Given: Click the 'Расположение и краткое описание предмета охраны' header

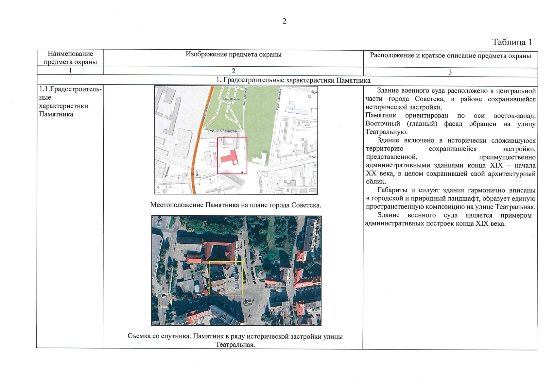Looking at the screenshot, I should point(450,56).
